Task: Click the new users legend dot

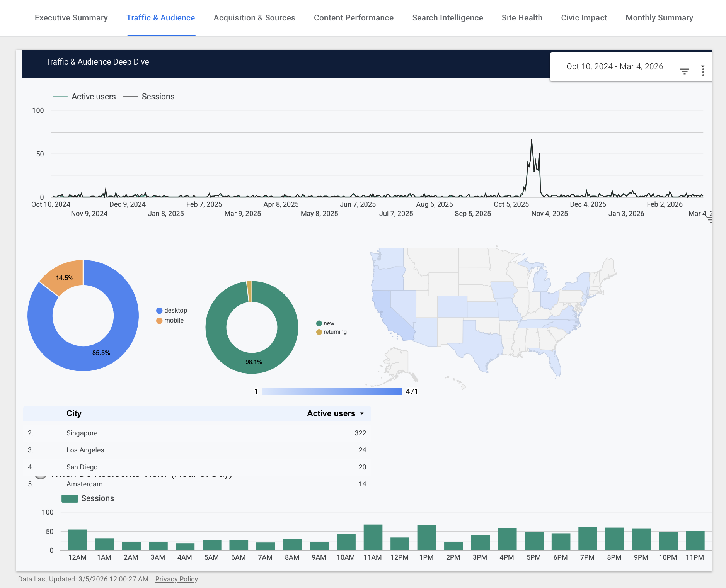Action: click(319, 323)
